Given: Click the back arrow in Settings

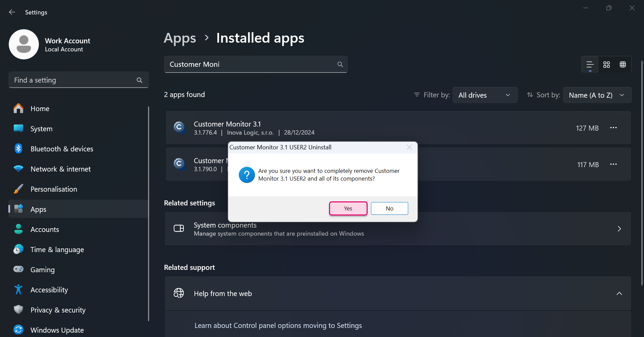Looking at the screenshot, I should [12, 12].
